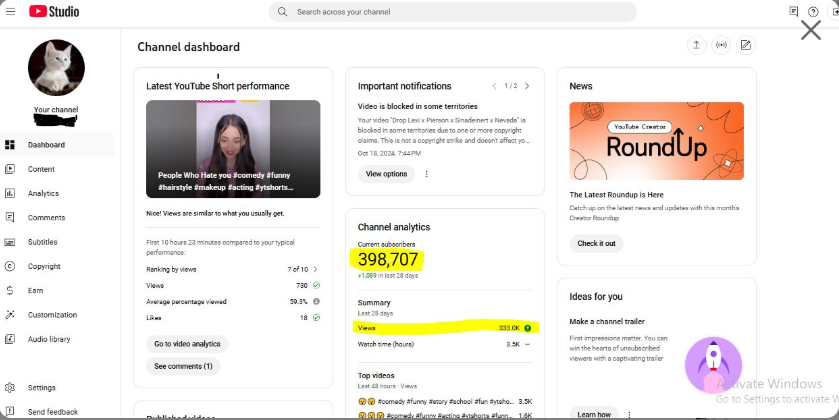Viewport: 839px width, 420px height.
Task: Open top video with 1.6K views
Action: [x=445, y=415]
